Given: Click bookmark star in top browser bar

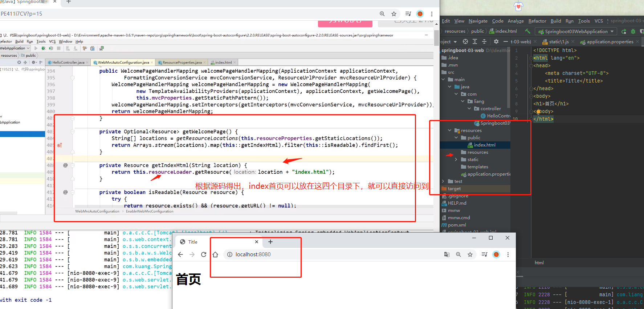Looking at the screenshot, I should 394,14.
